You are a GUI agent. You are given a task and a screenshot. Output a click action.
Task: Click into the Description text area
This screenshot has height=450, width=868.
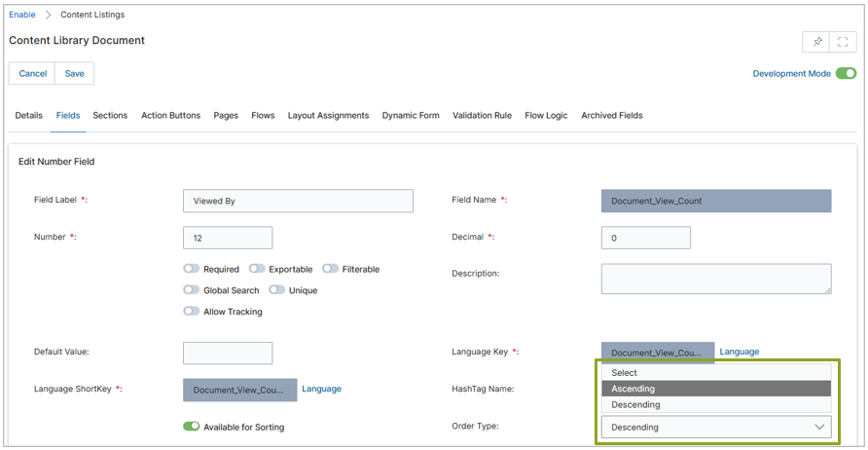pyautogui.click(x=716, y=279)
